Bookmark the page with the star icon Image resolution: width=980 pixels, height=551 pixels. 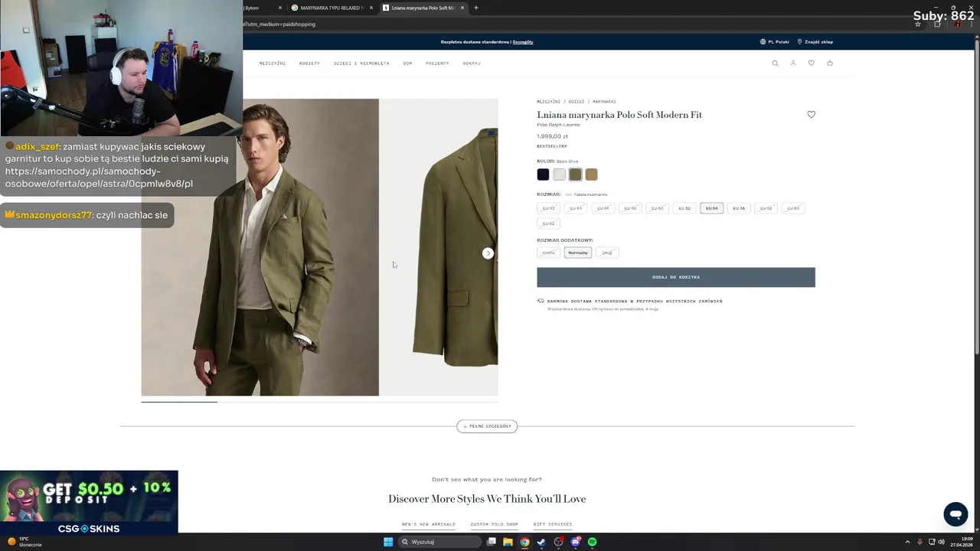[x=918, y=24]
